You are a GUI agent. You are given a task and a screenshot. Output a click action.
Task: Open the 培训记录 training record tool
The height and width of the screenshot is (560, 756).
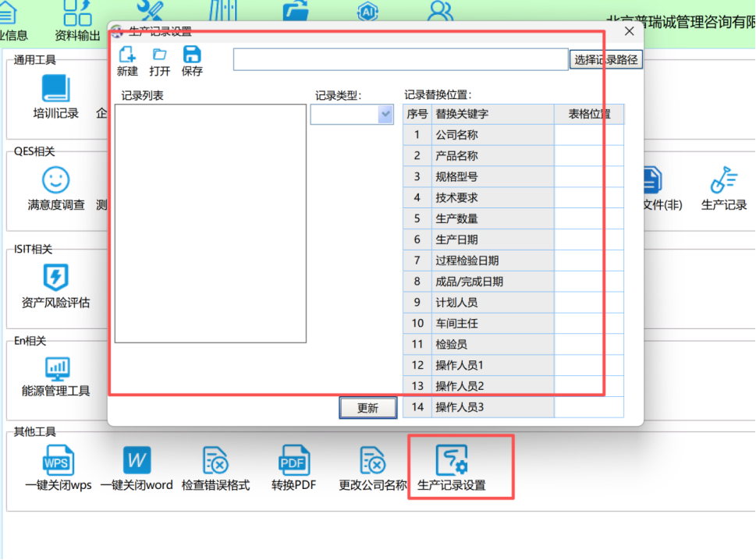pyautogui.click(x=55, y=90)
